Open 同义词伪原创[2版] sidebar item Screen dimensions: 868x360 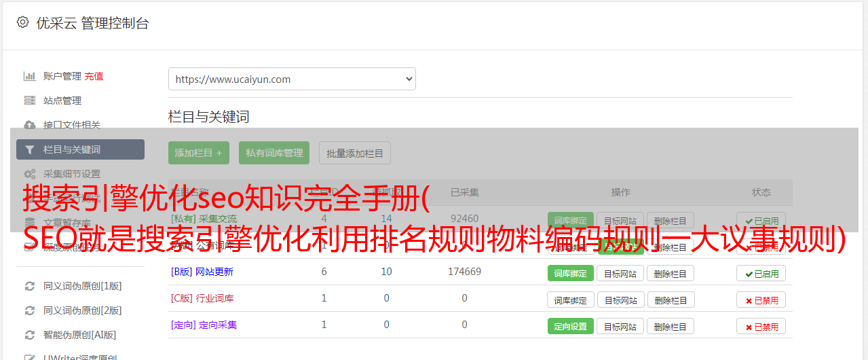click(x=83, y=310)
